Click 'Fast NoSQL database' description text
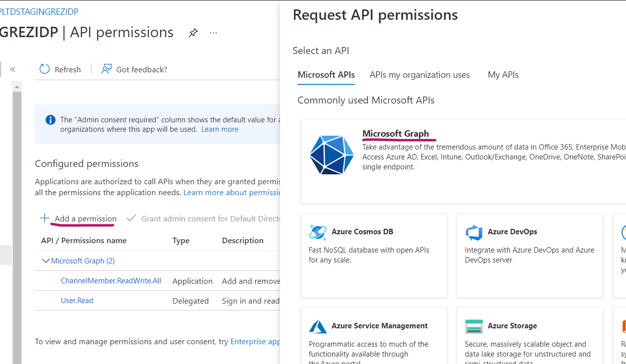The image size is (626, 364). tap(369, 255)
